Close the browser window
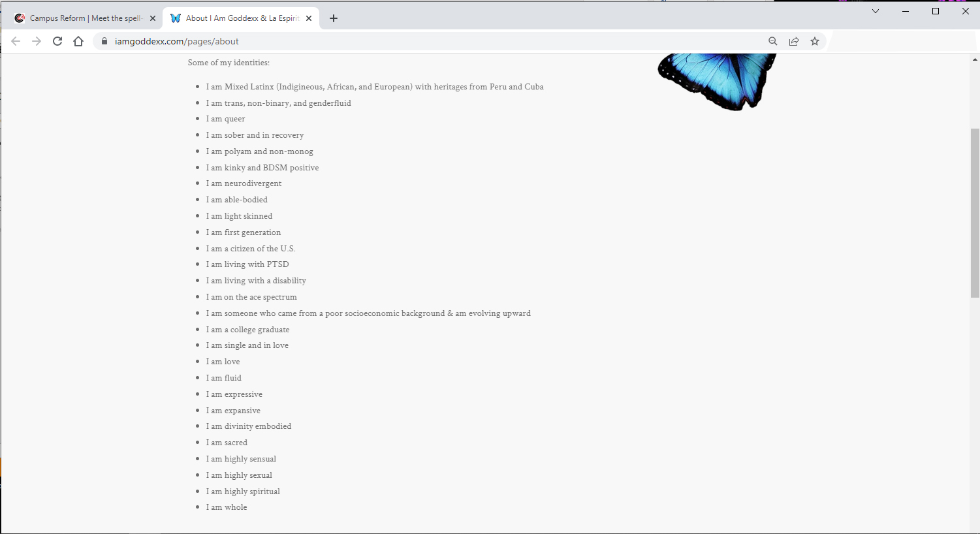 point(965,11)
